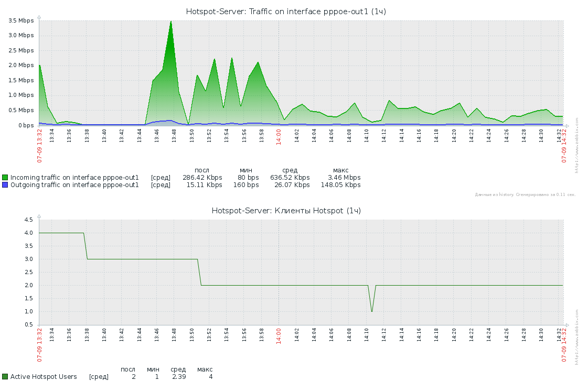Click the 07-09 14:32 end label on hotspot graph

[x=564, y=345]
